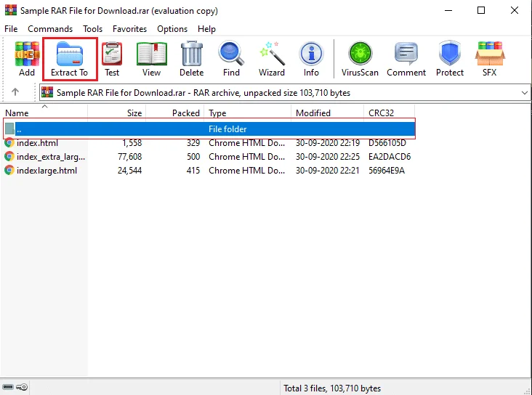Viewport: 532px width, 395px height.
Task: Show archive Info
Action: [x=311, y=54]
